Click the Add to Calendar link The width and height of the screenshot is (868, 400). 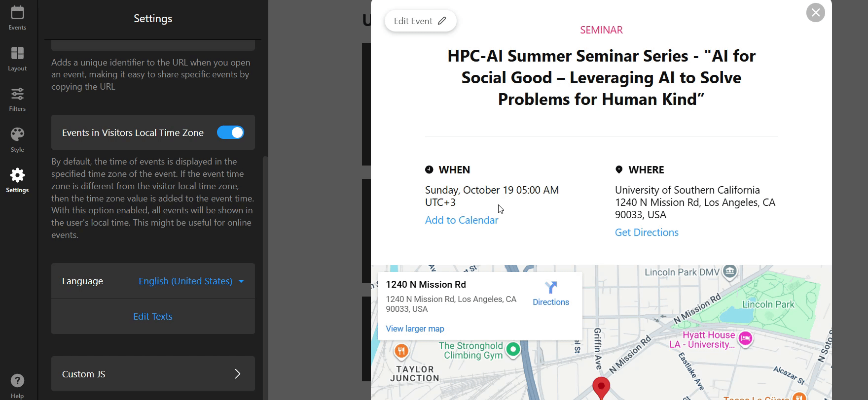click(462, 220)
